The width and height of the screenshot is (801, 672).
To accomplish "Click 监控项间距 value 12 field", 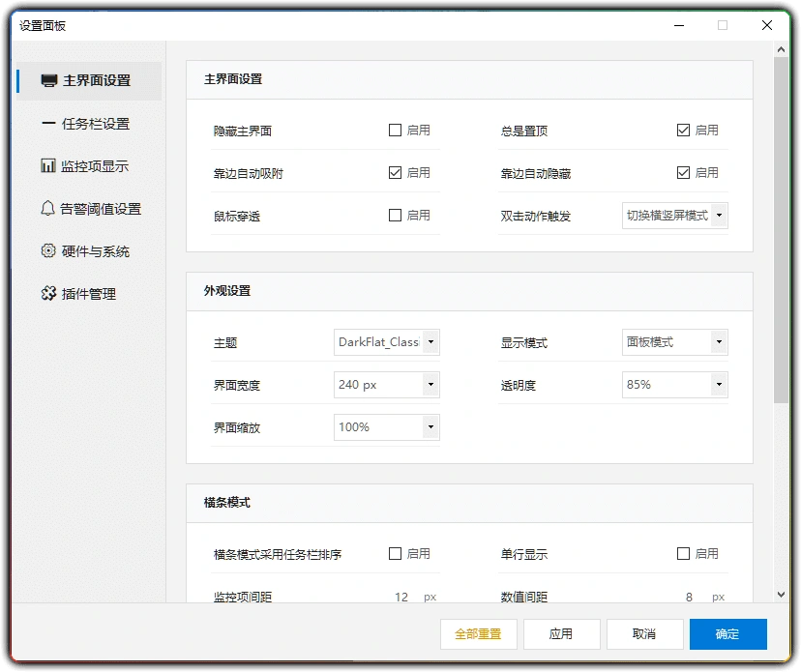I will pyautogui.click(x=401, y=597).
